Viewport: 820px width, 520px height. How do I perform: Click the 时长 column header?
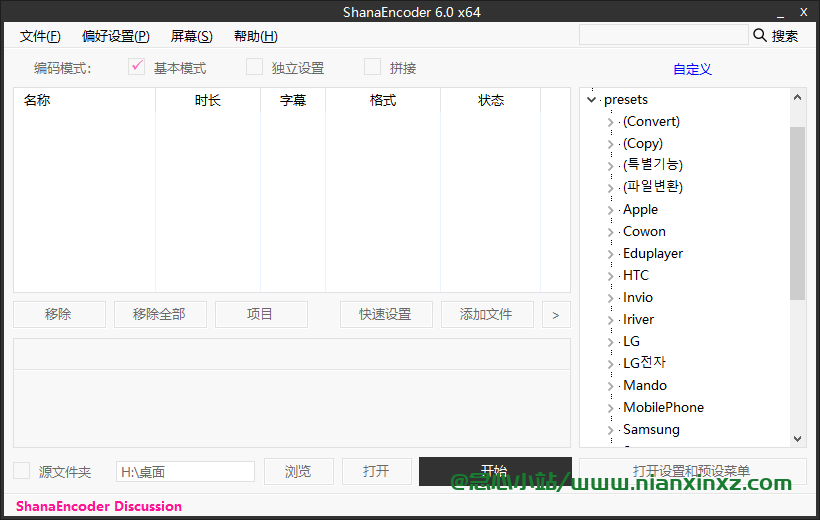coord(208,100)
